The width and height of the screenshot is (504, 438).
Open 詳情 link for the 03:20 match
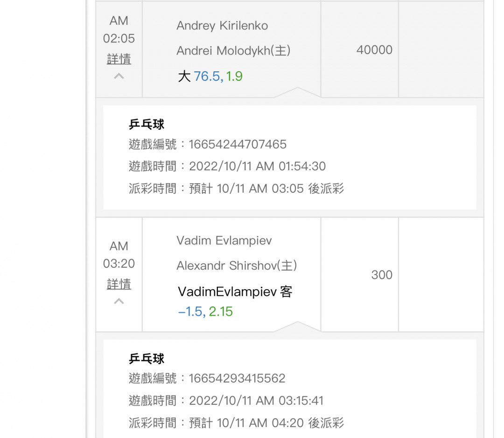click(119, 284)
